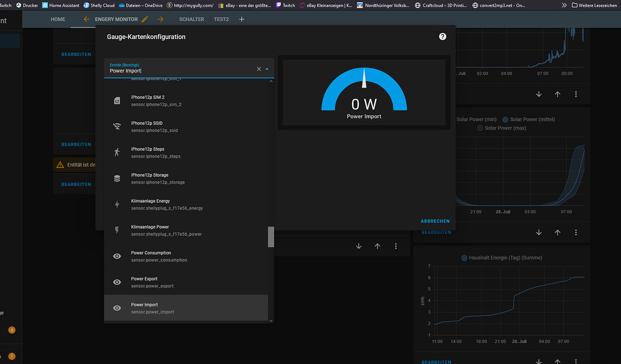Move view left with the orange left arrow
The height and width of the screenshot is (364, 621).
point(86,19)
